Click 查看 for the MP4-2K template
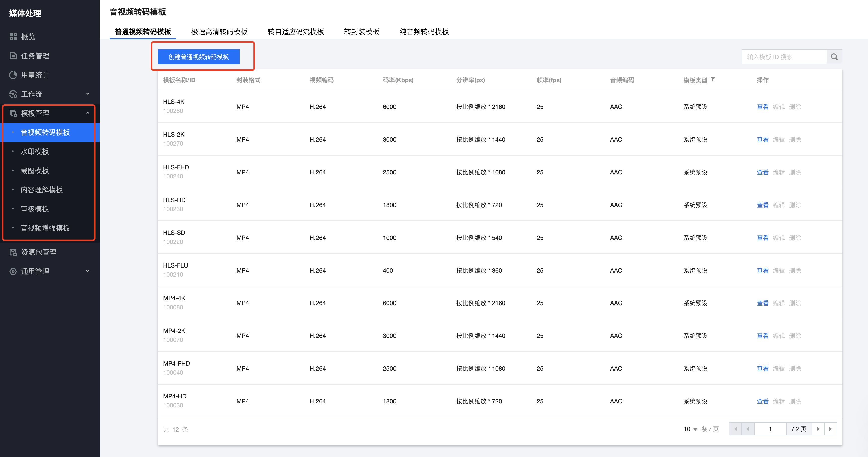Image resolution: width=868 pixels, height=457 pixels. 763,336
